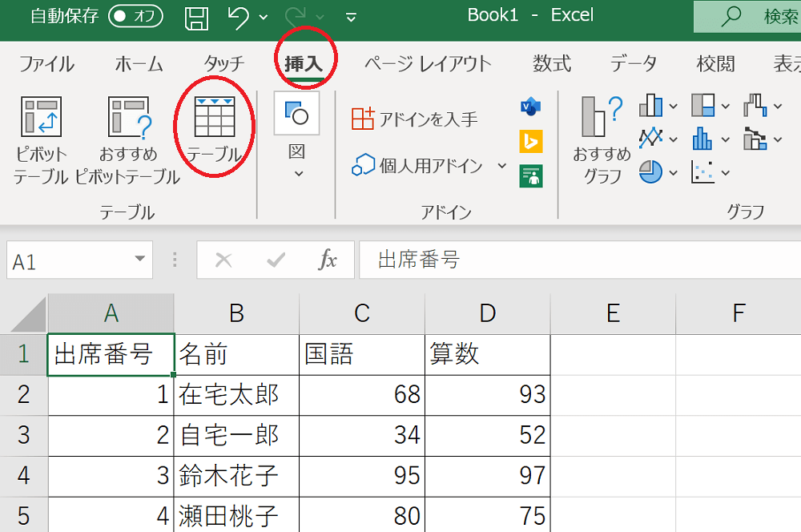Click the Save floppy disk icon
The height and width of the screenshot is (532, 801).
197,17
